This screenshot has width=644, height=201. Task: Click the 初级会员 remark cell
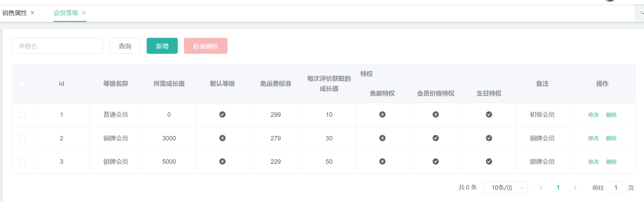[x=542, y=115]
